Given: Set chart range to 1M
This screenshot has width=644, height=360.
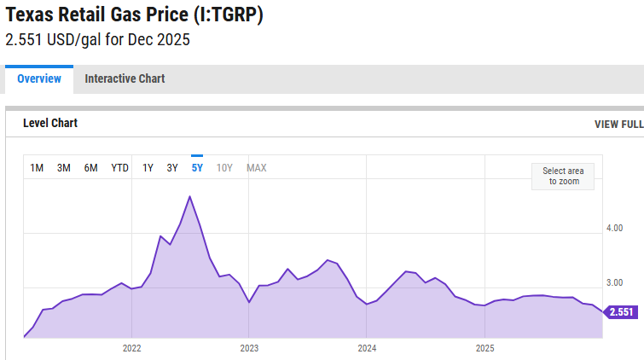Looking at the screenshot, I should [37, 168].
